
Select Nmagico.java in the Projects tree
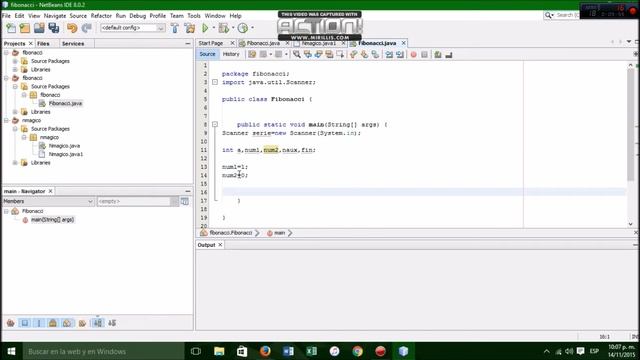coord(64,146)
